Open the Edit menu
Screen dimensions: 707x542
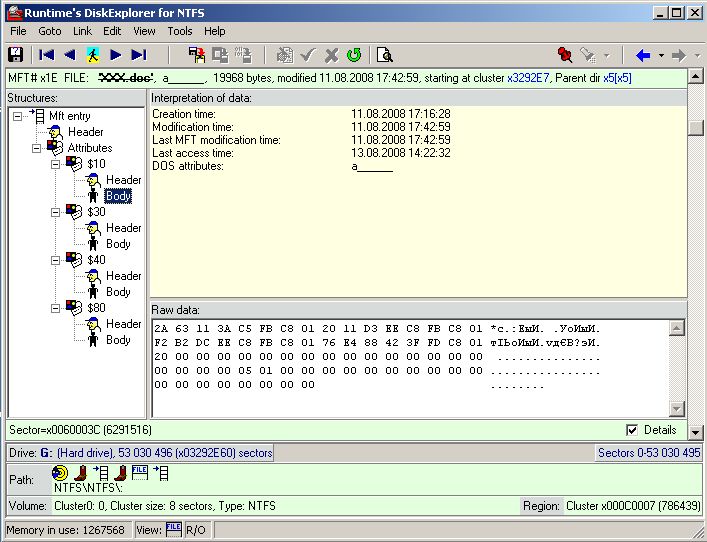pos(112,31)
